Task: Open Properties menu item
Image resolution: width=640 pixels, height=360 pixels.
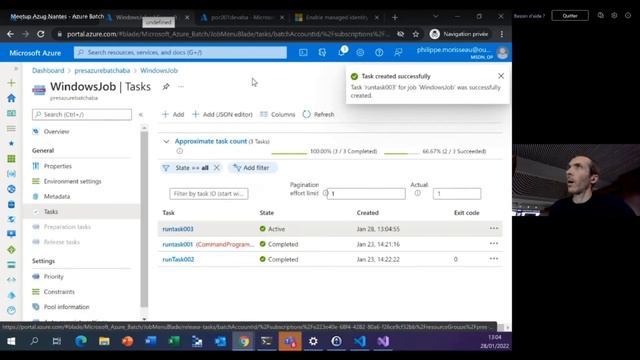Action: click(x=58, y=166)
